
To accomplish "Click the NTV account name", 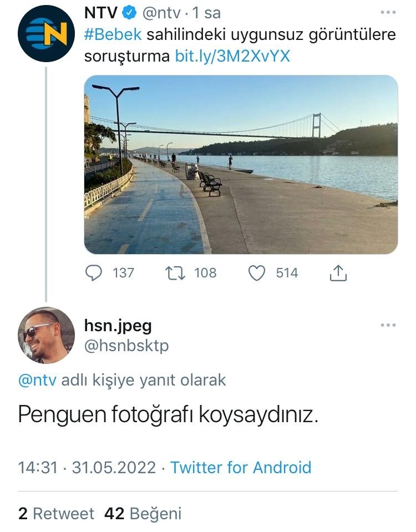I will 100,12.
